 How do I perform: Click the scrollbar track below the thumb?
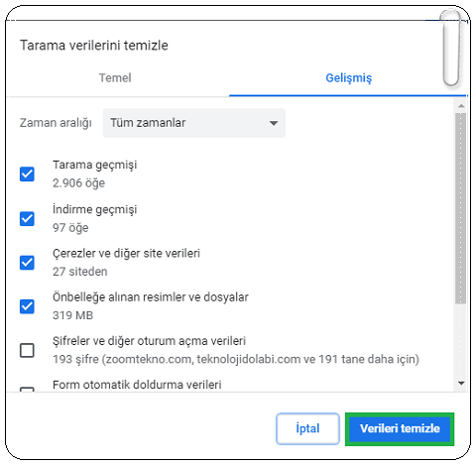coord(460,341)
